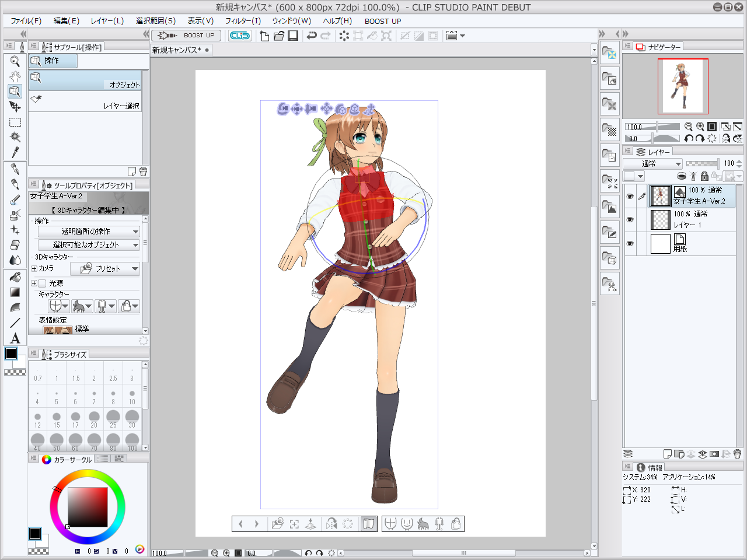Expand the カメラ section
Screen dimensions: 747x560
[34, 269]
